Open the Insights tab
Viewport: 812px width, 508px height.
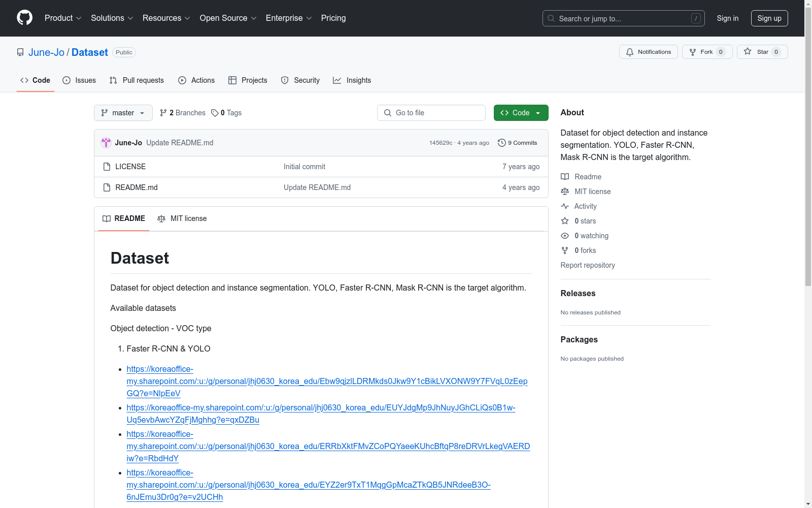point(352,80)
